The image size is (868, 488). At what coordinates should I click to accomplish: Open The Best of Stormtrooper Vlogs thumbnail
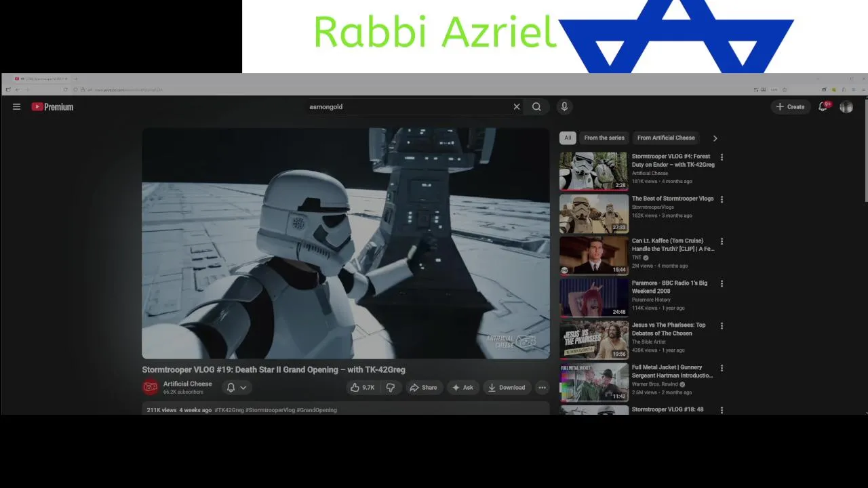click(594, 213)
